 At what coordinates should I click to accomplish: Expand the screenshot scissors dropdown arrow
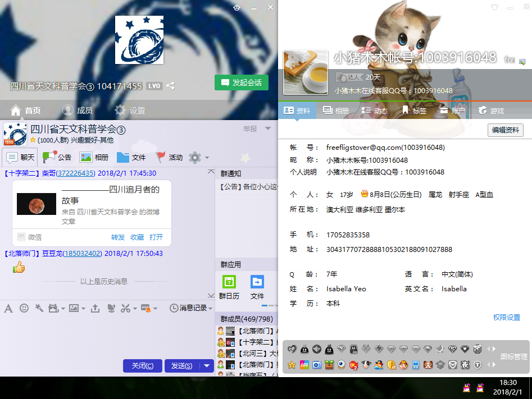[x=135, y=309]
